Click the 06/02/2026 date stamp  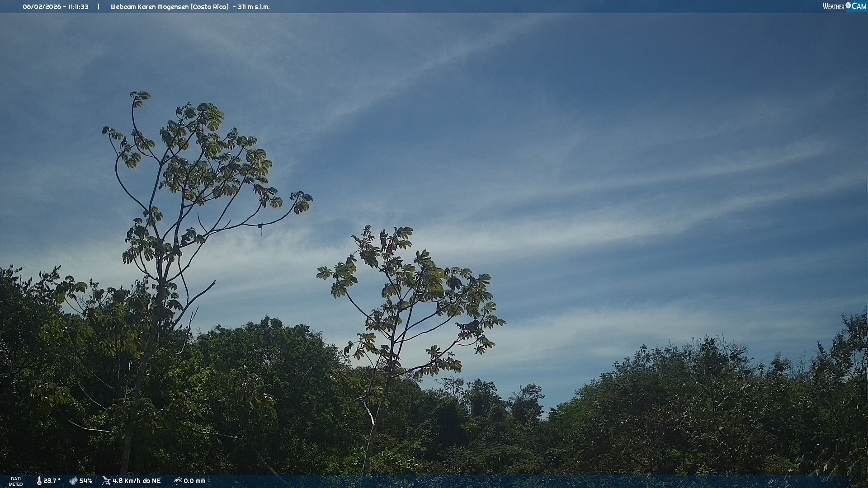(42, 7)
